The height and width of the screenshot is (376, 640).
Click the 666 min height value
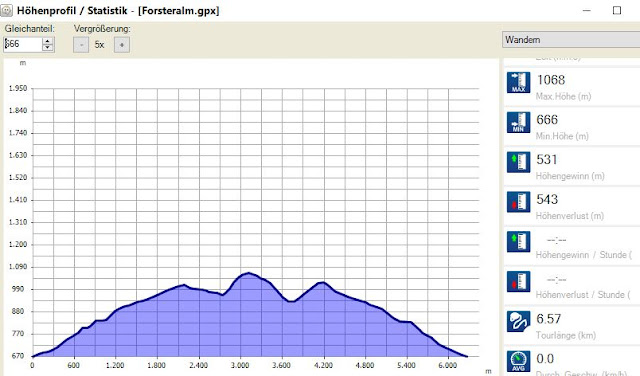[547, 120]
